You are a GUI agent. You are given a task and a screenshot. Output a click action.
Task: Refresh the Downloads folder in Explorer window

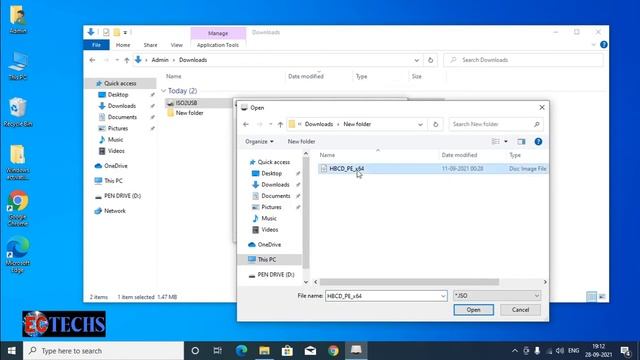pyautogui.click(x=430, y=60)
